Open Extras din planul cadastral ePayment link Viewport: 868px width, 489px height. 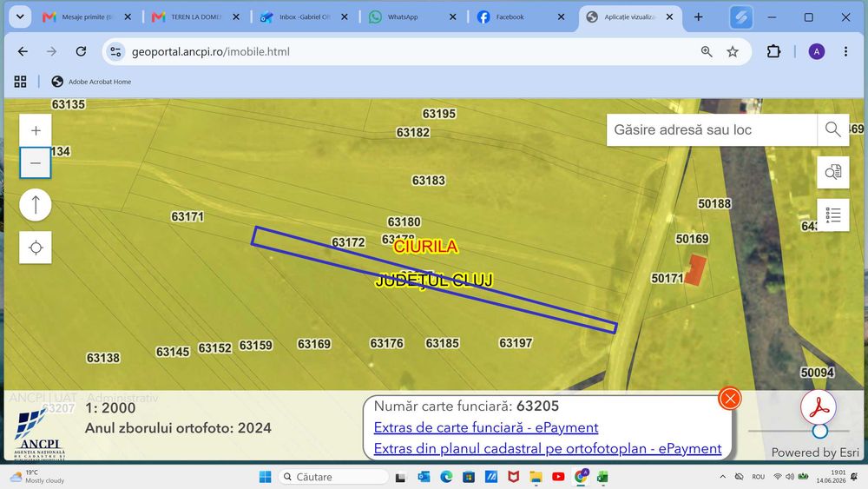(x=548, y=448)
